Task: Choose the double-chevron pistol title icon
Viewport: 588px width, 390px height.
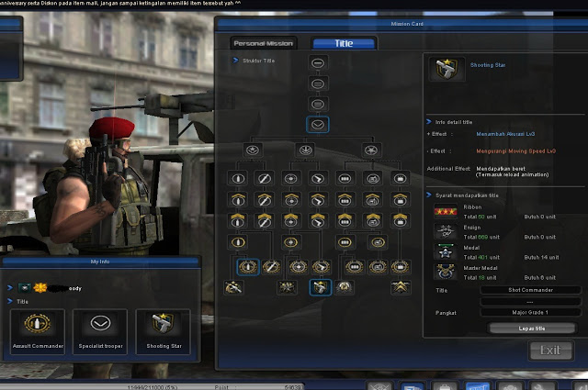Action: [x=318, y=221]
